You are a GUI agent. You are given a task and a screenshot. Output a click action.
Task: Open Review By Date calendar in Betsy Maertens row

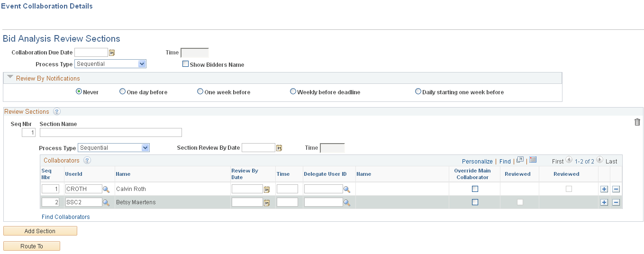(x=267, y=202)
